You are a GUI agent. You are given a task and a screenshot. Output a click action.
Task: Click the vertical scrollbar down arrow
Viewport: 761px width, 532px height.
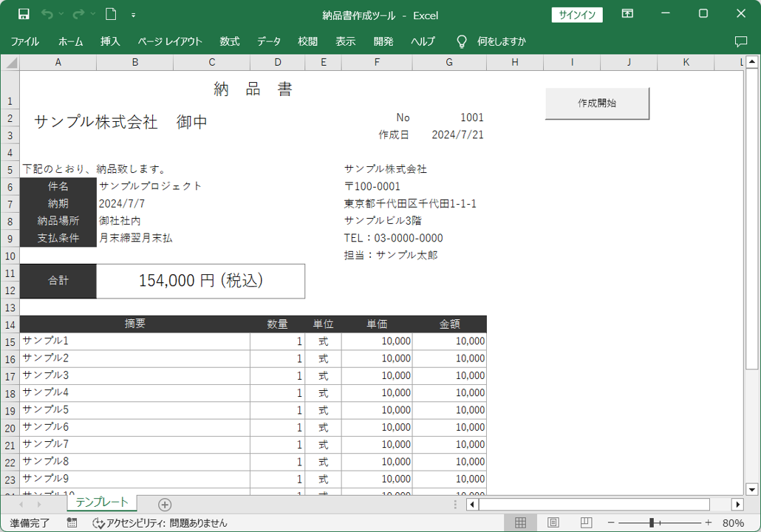tap(752, 488)
